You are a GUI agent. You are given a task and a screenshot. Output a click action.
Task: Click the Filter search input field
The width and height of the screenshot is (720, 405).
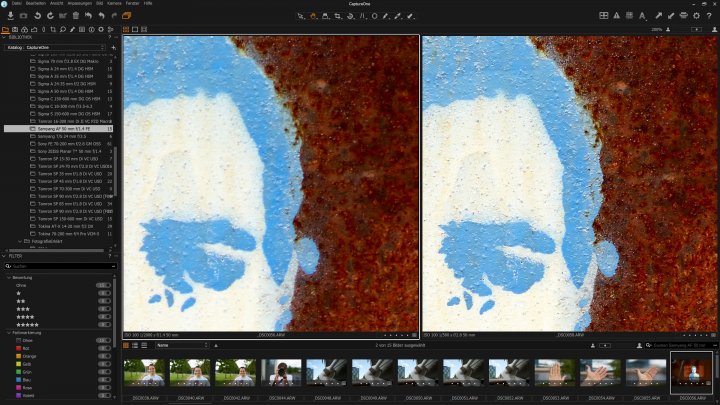61,266
